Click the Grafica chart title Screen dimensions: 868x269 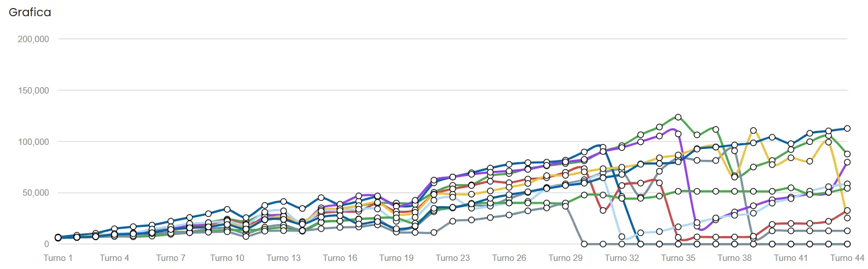(30, 12)
